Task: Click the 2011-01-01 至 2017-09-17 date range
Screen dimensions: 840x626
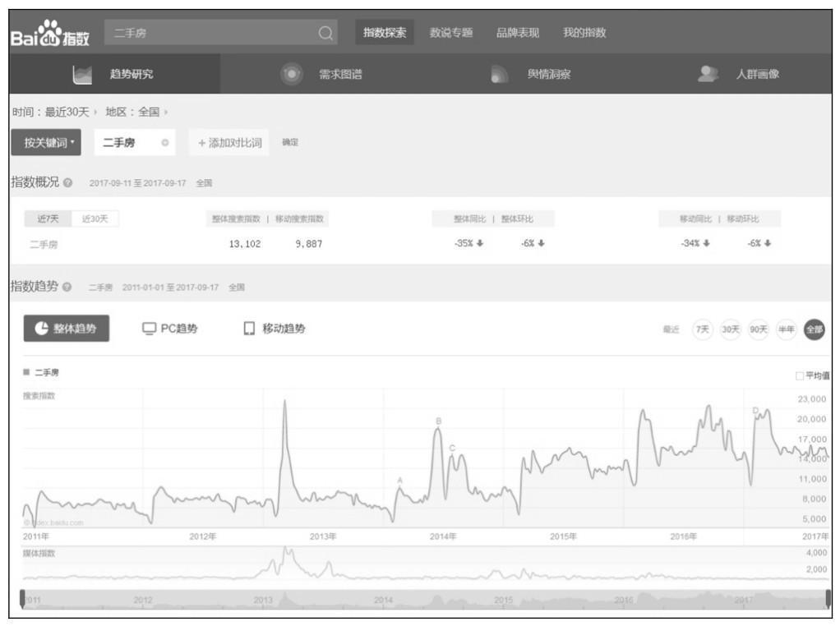Action: click(x=170, y=287)
